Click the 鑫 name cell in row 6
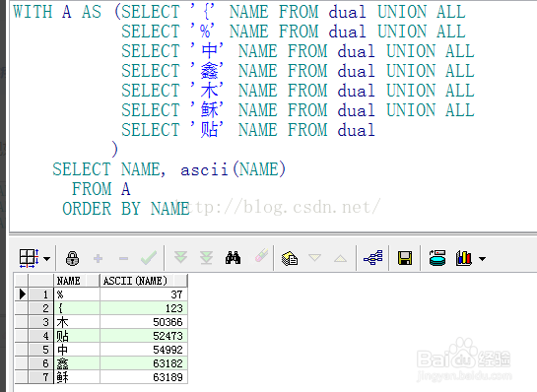The width and height of the screenshot is (537, 392). [x=77, y=363]
